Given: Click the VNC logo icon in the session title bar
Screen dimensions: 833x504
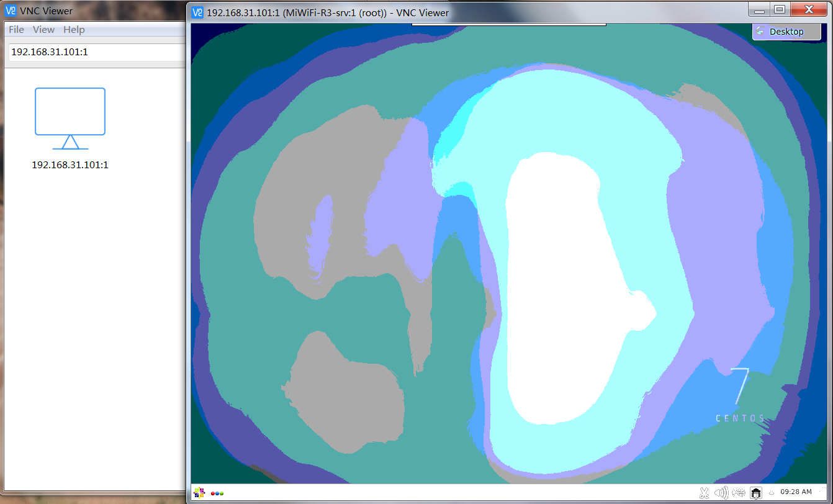Looking at the screenshot, I should (197, 12).
